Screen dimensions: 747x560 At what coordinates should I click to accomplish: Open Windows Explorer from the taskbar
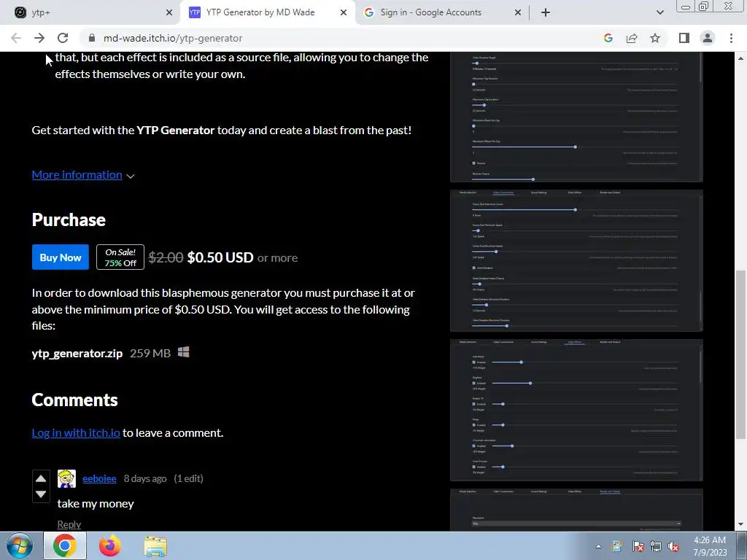point(155,546)
